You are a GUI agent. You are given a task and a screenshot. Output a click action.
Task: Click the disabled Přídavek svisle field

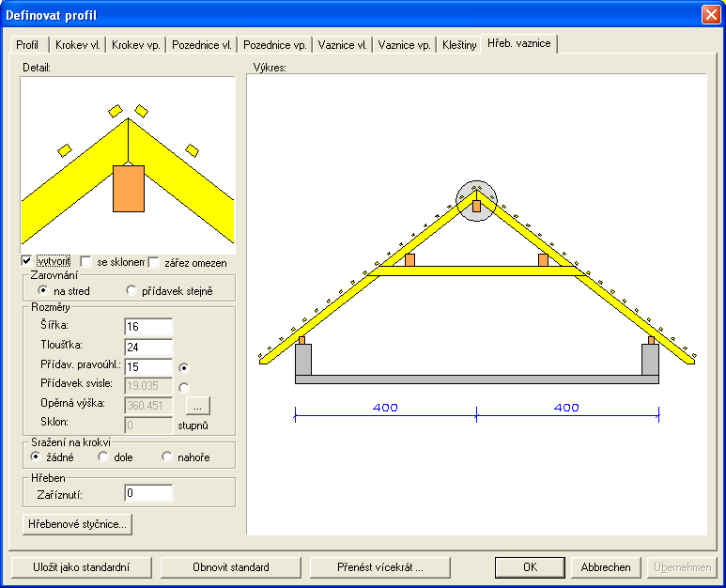[x=148, y=386]
